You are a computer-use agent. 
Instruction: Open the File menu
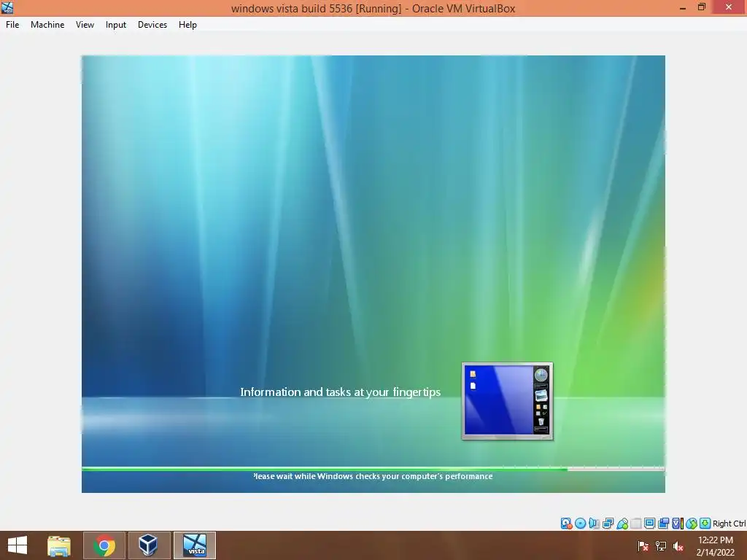(x=12, y=25)
